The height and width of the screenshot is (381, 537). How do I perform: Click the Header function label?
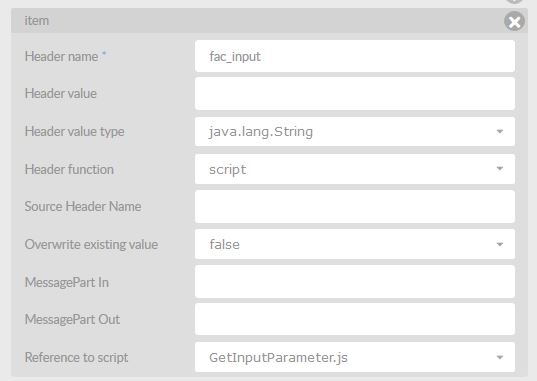[x=69, y=169]
